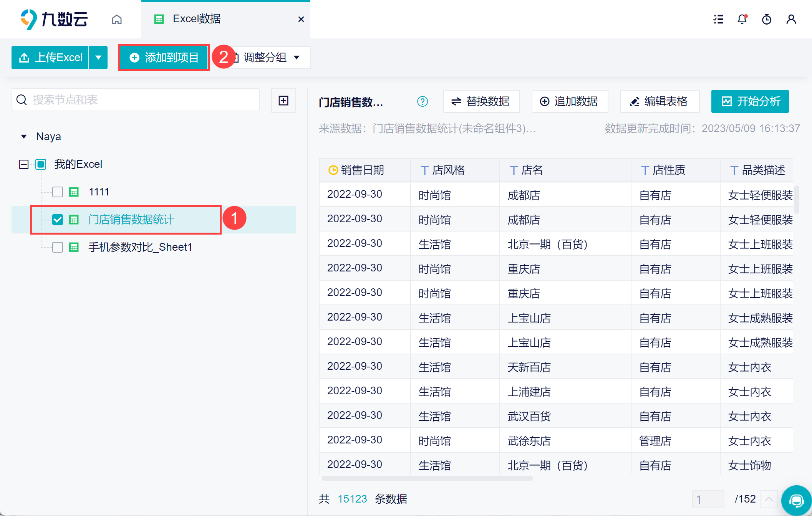Click the 添加到项目 button
The image size is (812, 516).
point(164,58)
